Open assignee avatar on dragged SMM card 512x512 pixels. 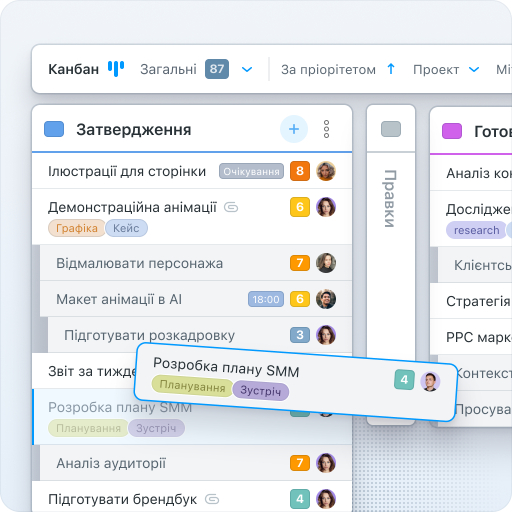tap(430, 382)
